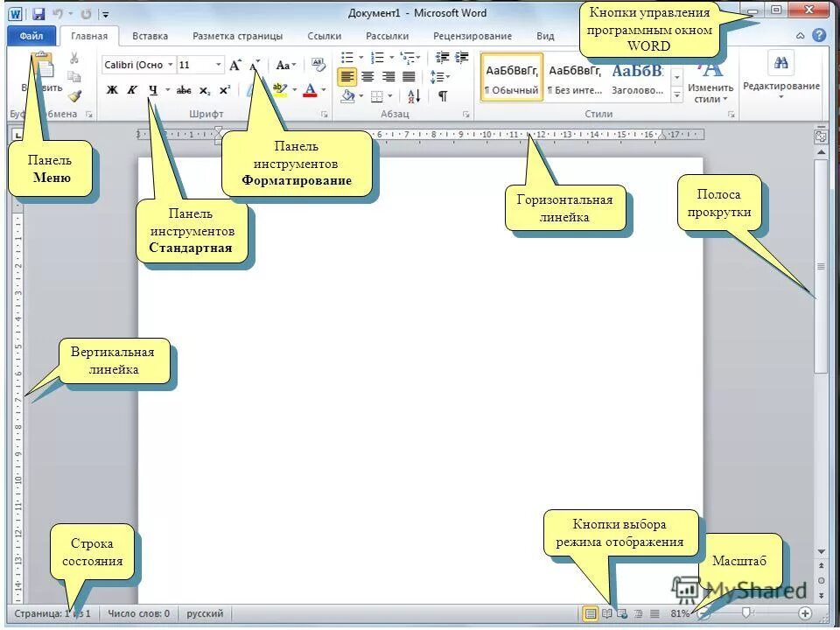
Task: Switch to the Рассылки tab
Action: (x=387, y=37)
